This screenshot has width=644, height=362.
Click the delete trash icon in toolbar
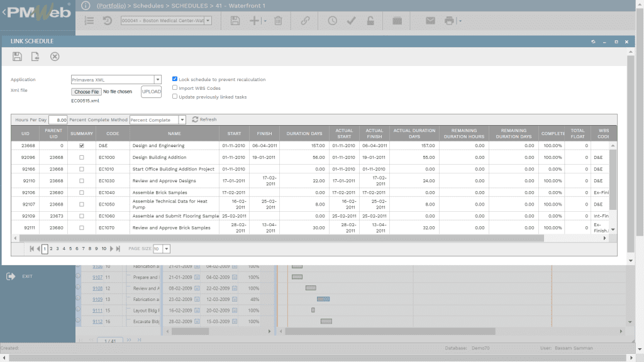click(x=278, y=21)
